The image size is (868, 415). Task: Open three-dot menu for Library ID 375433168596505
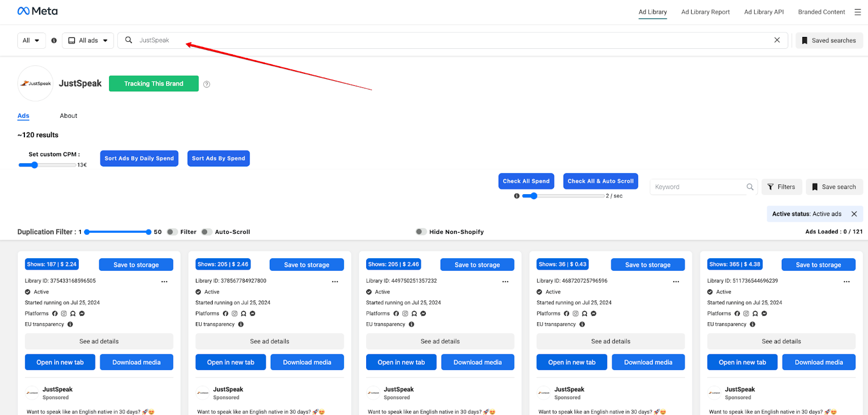pos(164,282)
